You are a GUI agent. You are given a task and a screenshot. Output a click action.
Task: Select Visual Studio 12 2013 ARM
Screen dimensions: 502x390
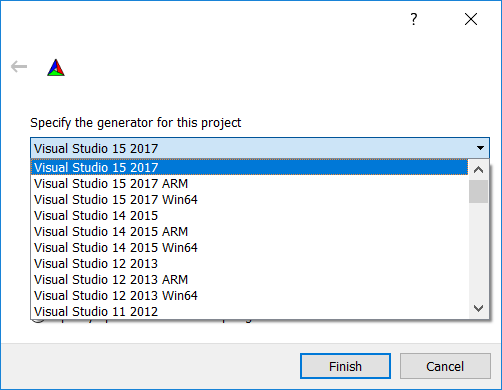click(x=249, y=279)
